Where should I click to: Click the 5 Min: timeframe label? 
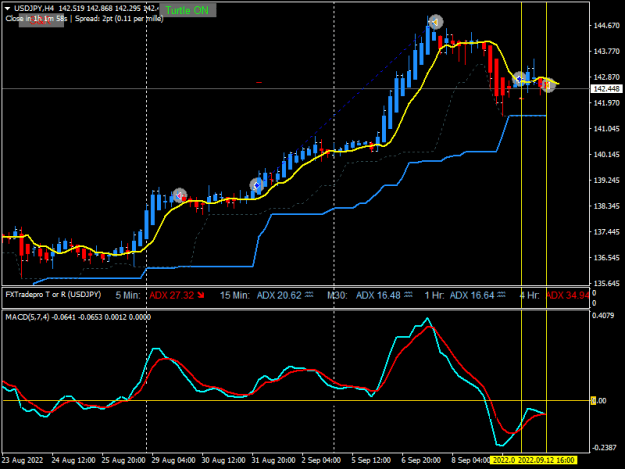[x=128, y=295]
